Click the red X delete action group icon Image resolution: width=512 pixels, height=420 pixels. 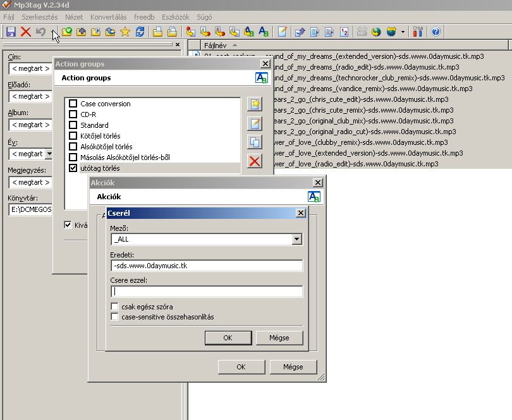pyautogui.click(x=255, y=161)
